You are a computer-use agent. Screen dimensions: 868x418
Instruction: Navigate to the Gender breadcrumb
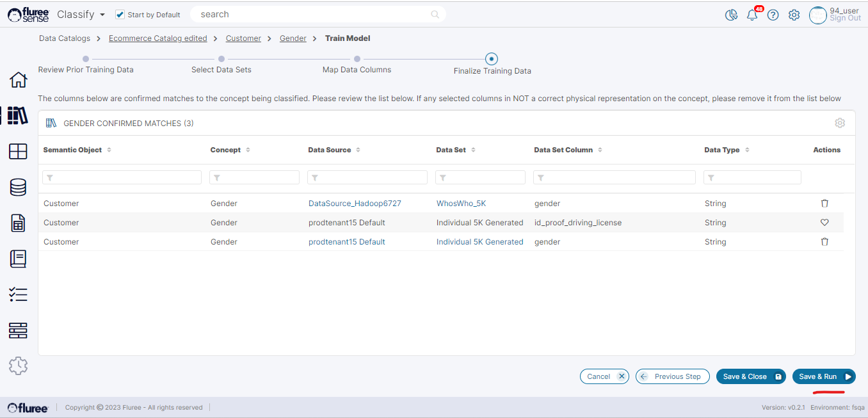point(293,38)
